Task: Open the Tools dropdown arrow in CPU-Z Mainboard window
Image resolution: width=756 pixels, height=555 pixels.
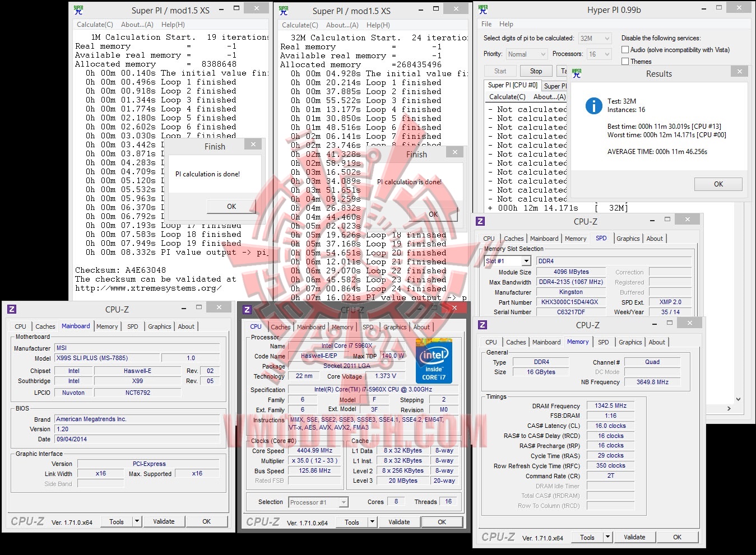Action: point(137,521)
